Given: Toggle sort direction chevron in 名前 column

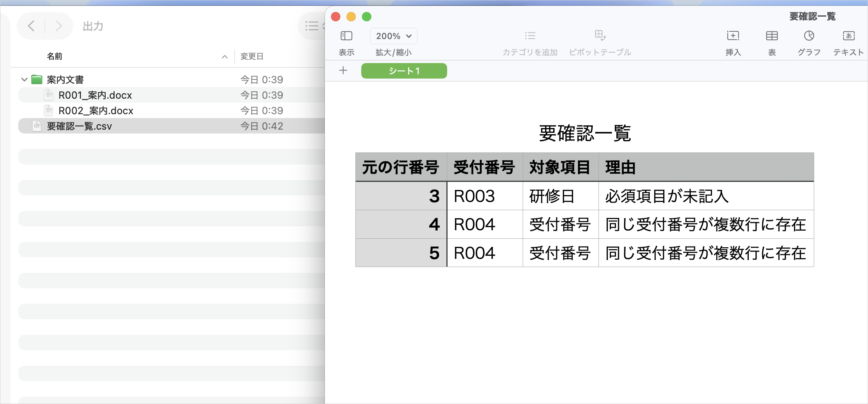Looking at the screenshot, I should pyautogui.click(x=225, y=57).
